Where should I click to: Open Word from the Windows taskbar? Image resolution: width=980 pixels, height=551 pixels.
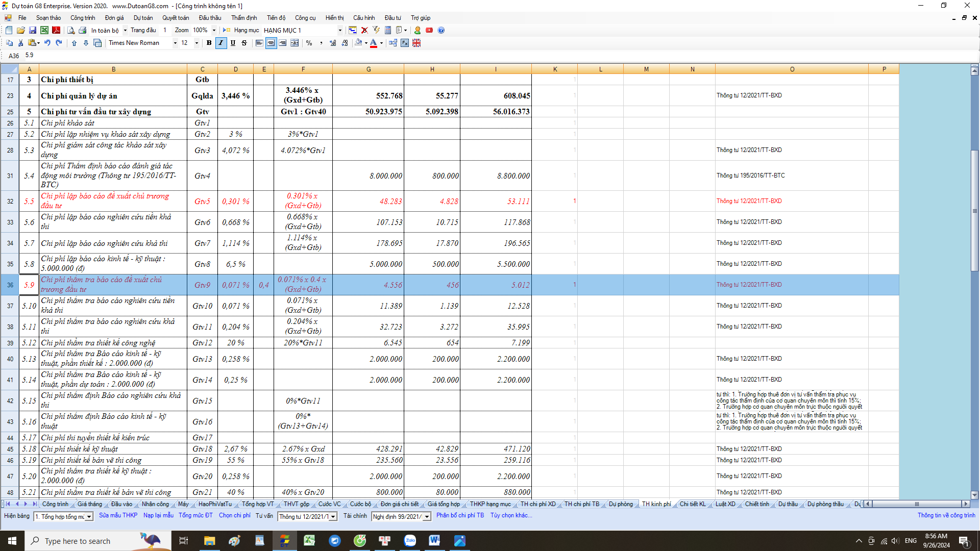[x=434, y=541]
